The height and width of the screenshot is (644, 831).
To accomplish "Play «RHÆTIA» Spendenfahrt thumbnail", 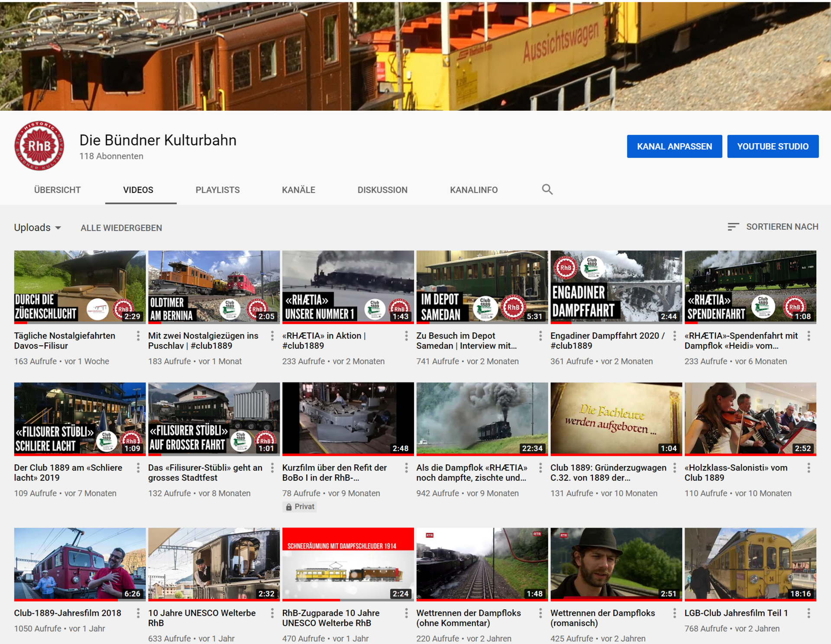I will pos(750,287).
